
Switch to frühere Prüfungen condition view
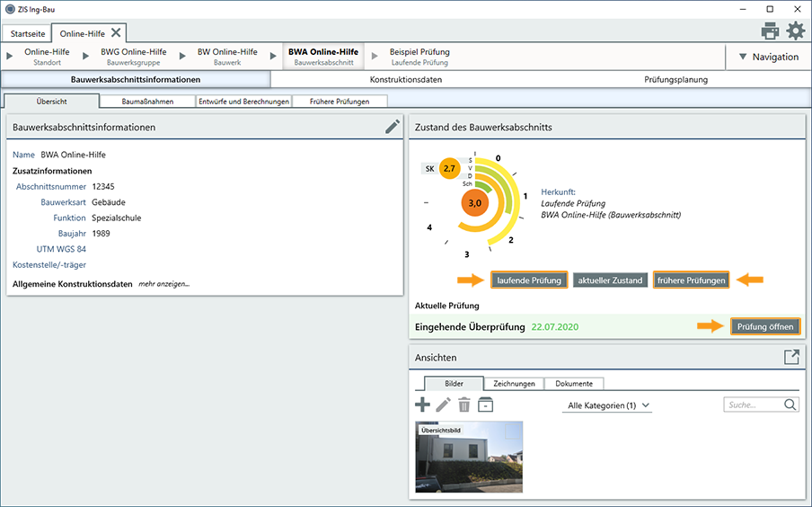point(691,280)
